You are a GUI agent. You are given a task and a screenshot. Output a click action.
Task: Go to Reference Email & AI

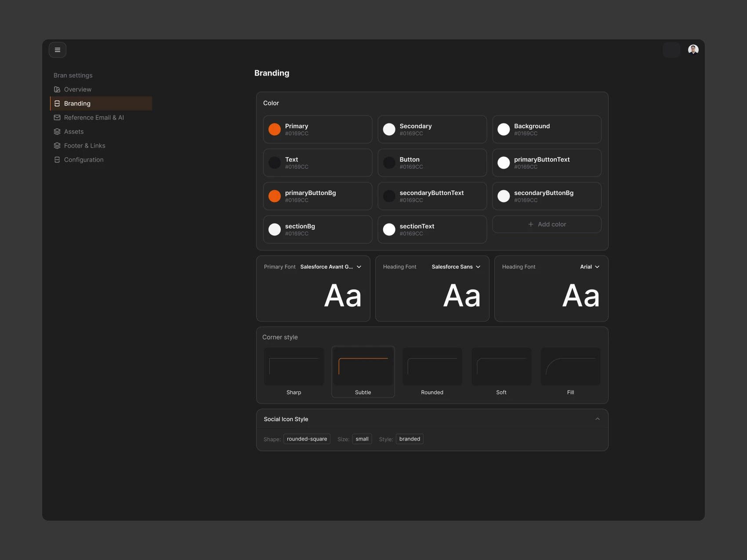pyautogui.click(x=101, y=118)
